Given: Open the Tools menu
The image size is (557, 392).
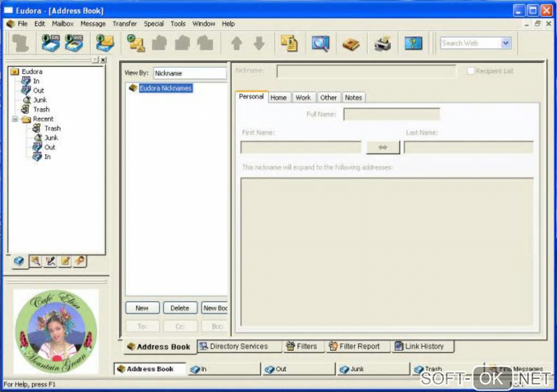Looking at the screenshot, I should [x=178, y=24].
